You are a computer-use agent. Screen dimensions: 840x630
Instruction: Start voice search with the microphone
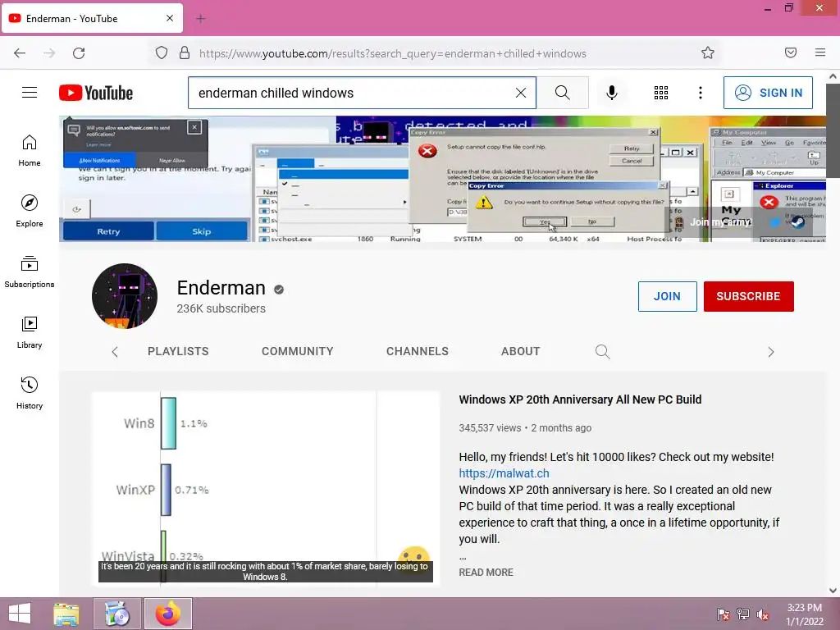coord(612,93)
